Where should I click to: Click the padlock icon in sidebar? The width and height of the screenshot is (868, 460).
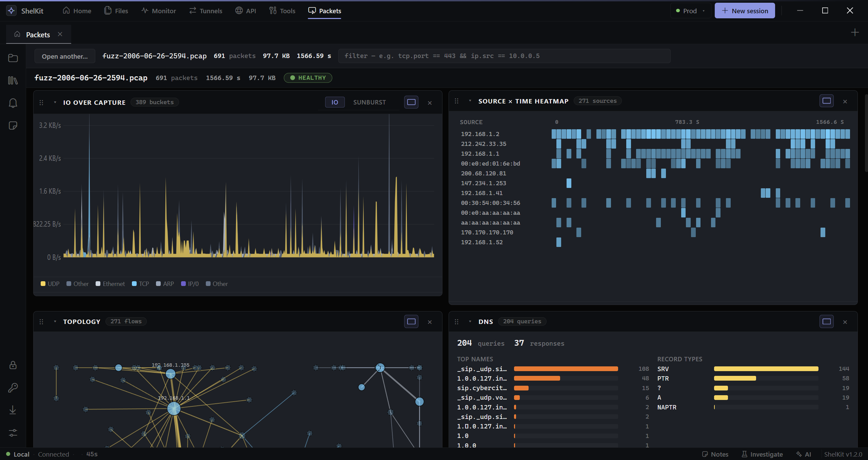tap(13, 365)
